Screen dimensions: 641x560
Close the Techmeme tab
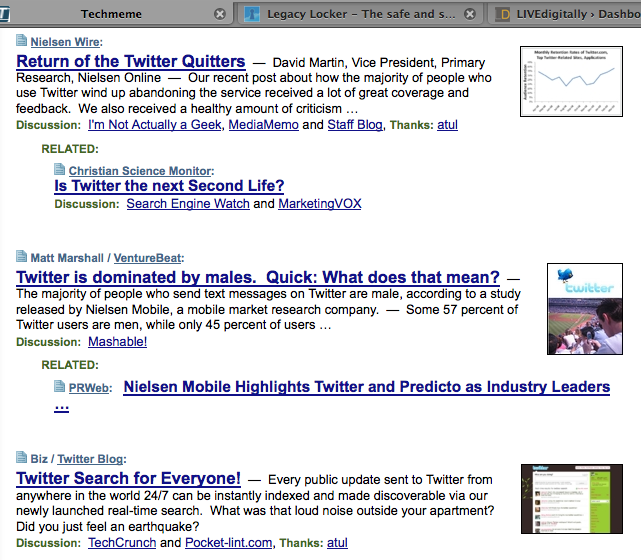(x=220, y=14)
